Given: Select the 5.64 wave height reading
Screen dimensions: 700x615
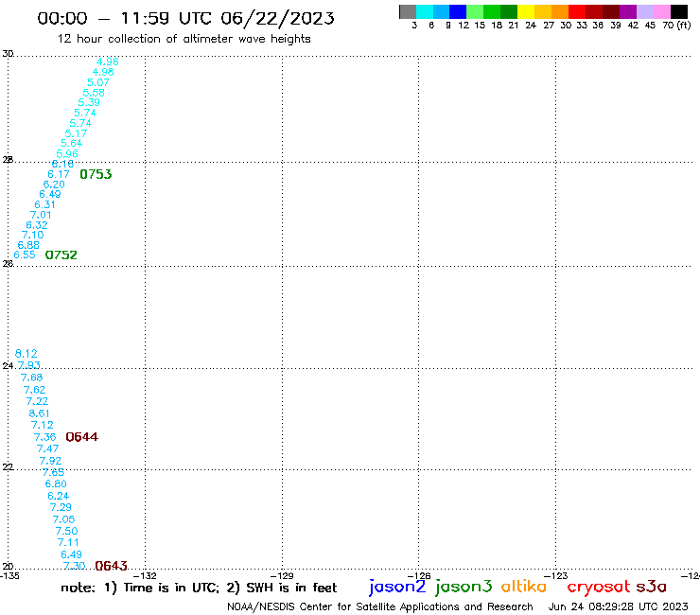Looking at the screenshot, I should [72, 144].
